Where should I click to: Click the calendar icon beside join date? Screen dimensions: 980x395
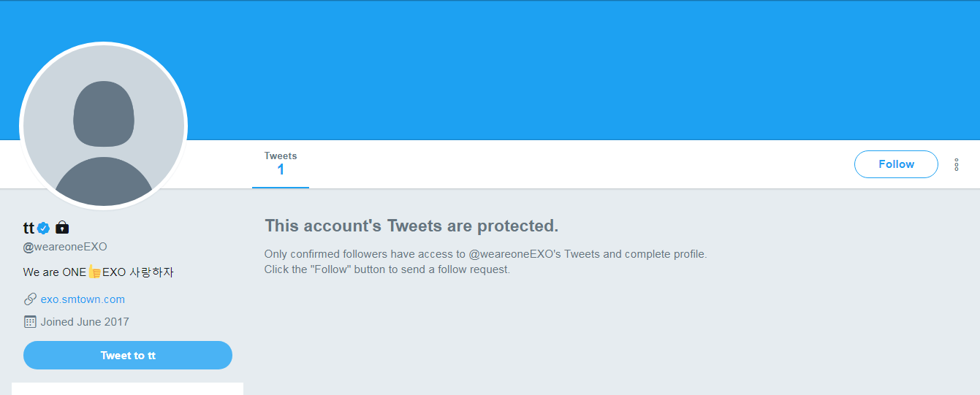[30, 321]
